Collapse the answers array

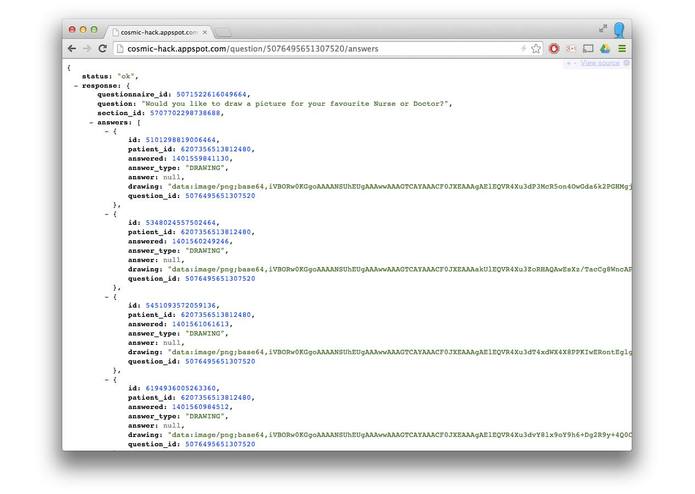(x=92, y=122)
